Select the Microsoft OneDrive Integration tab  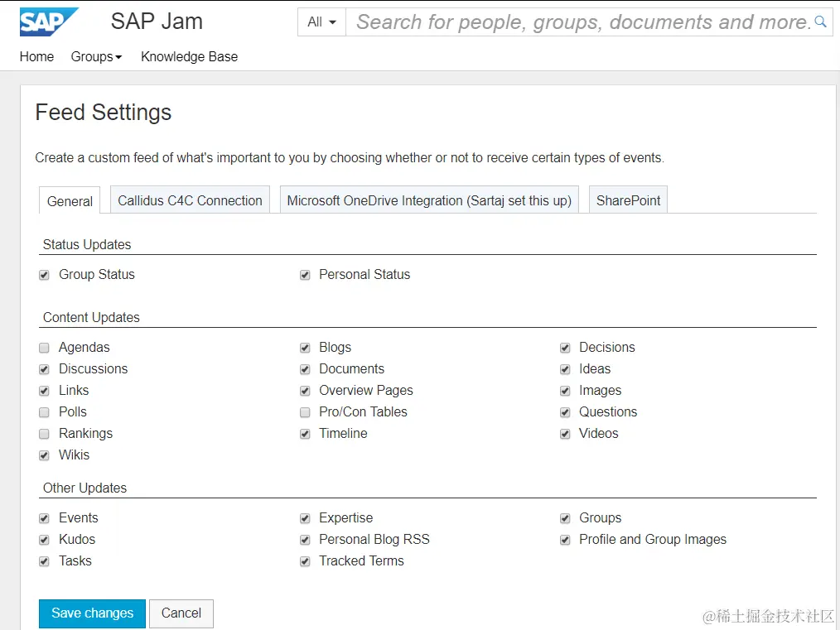(x=429, y=200)
